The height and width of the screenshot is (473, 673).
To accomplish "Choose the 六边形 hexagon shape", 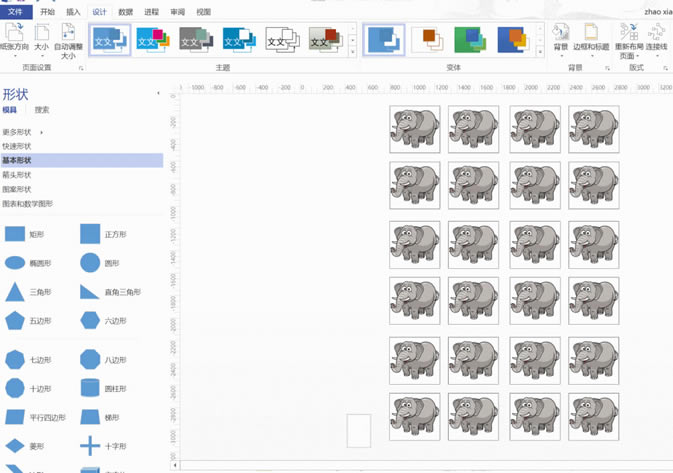I will click(x=90, y=321).
